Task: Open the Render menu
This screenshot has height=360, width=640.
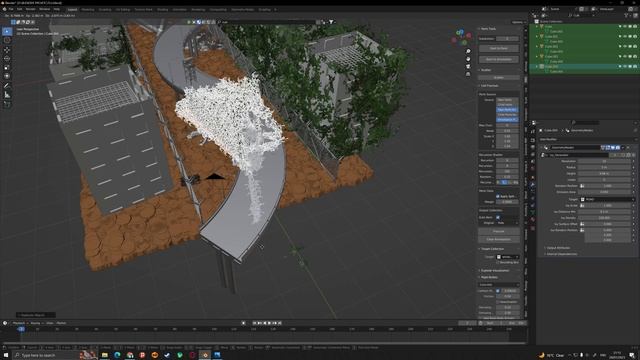Action: 31,9
